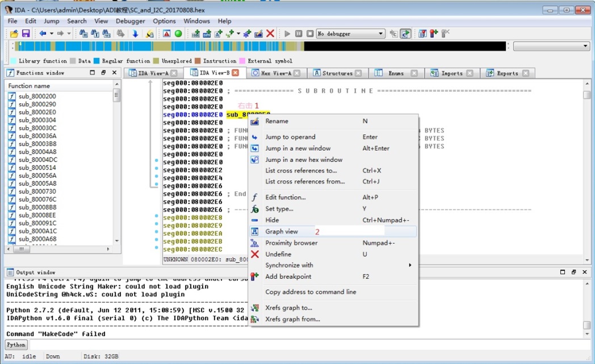Image resolution: width=595 pixels, height=364 pixels.
Task: Click the red X delete toolbar icon
Action: point(270,33)
